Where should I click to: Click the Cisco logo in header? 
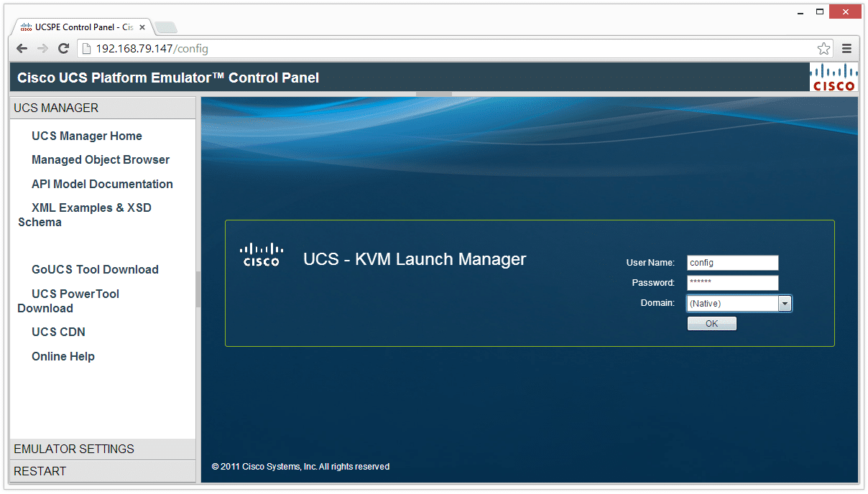coord(833,77)
